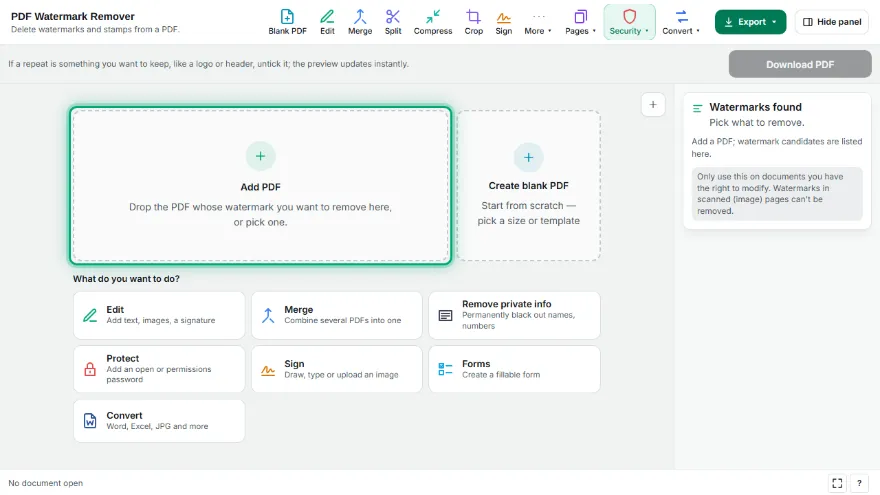The height and width of the screenshot is (495, 880).
Task: Click the Word document icon on Convert card
Action: tap(90, 421)
